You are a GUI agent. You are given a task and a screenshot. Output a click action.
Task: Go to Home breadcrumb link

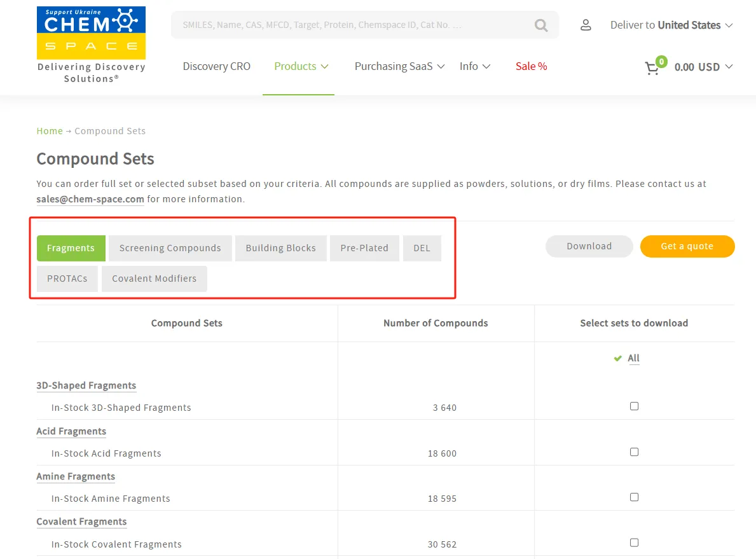click(x=50, y=131)
